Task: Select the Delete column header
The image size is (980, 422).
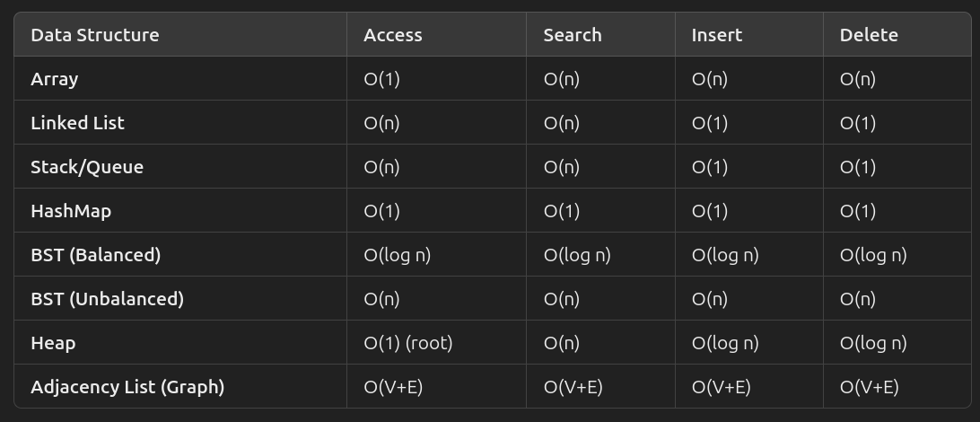Action: [868, 35]
